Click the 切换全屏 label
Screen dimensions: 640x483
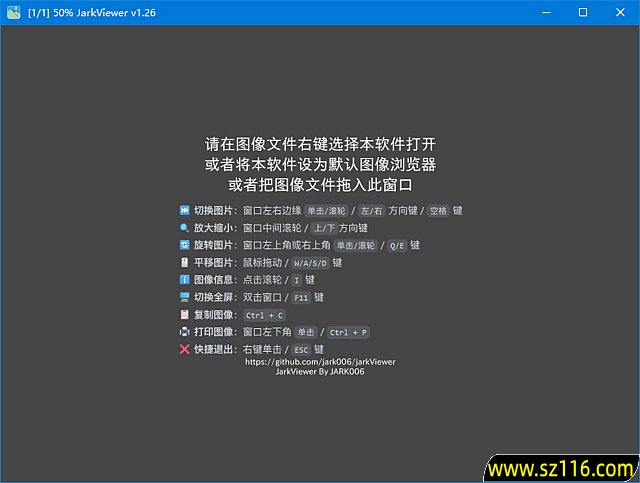[x=213, y=297]
